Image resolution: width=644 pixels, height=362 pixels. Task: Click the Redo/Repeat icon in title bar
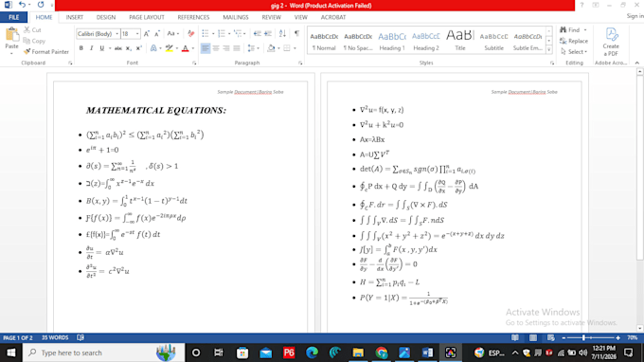pyautogui.click(x=40, y=5)
